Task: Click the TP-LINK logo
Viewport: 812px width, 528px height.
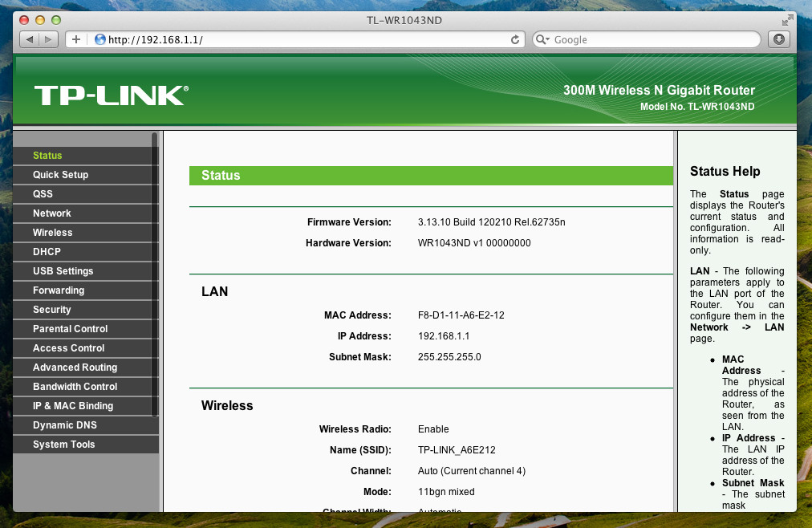Action: 112,95
